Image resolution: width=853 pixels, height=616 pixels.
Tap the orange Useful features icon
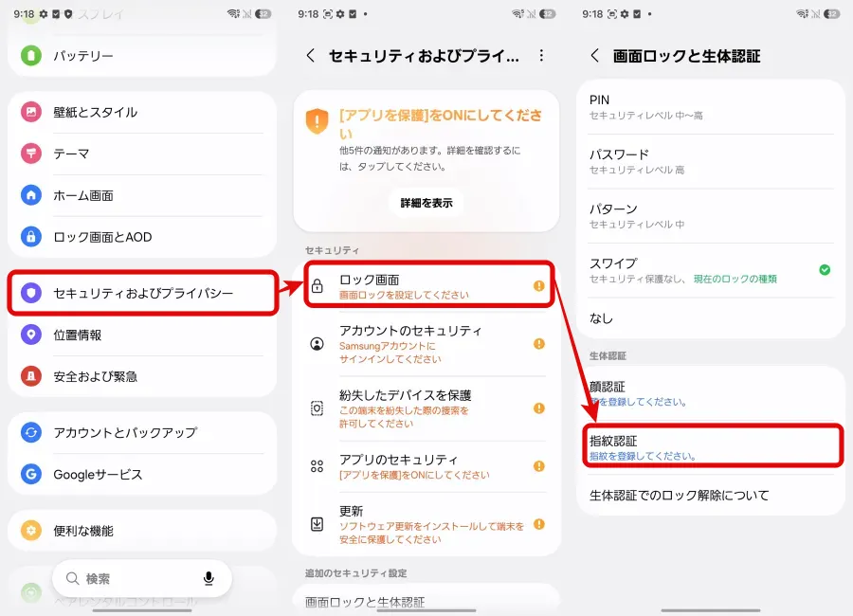pyautogui.click(x=31, y=530)
